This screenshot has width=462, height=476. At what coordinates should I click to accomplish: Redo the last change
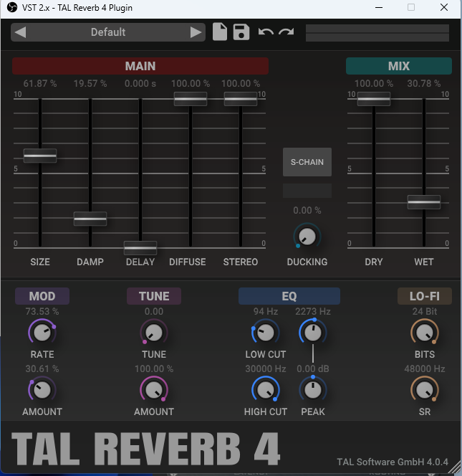coord(287,32)
